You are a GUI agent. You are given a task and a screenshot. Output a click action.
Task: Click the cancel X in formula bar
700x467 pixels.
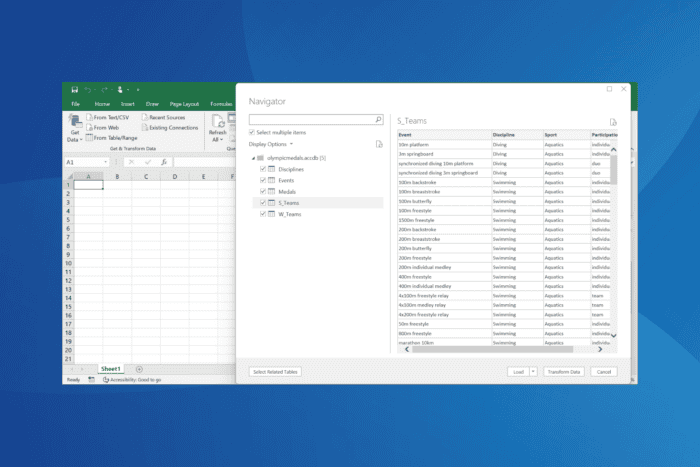131,162
